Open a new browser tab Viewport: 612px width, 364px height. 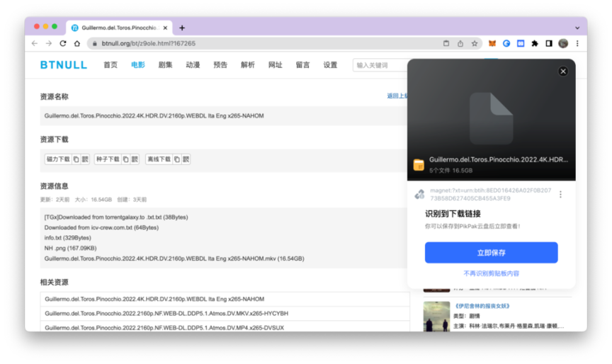(x=182, y=28)
